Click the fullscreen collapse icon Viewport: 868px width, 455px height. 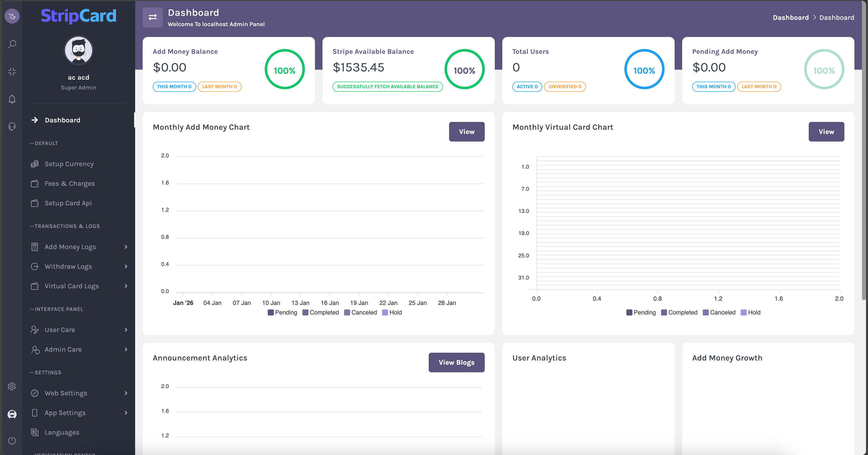point(12,71)
